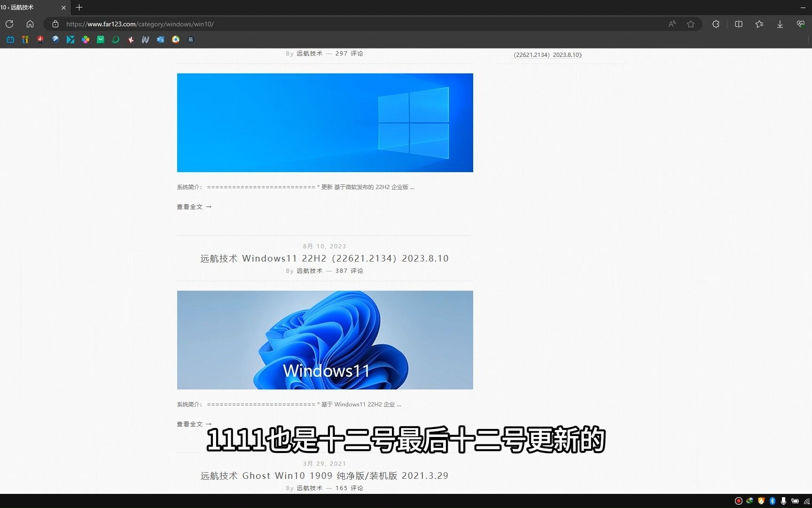
Task: Open the orange shield security tray icon
Action: (761, 501)
